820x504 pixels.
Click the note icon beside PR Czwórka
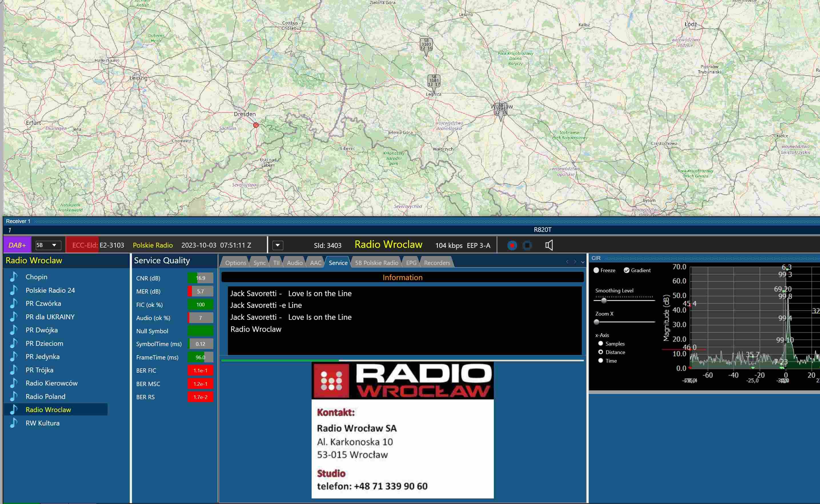coord(14,303)
